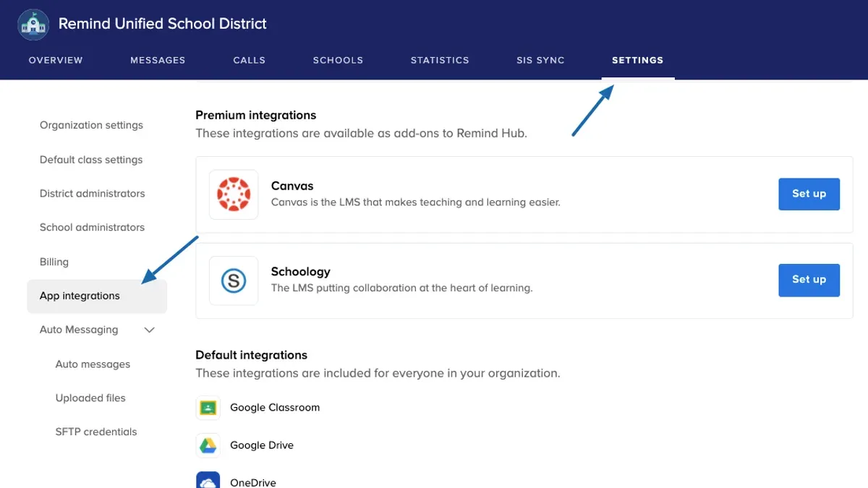
Task: Switch to the Messages tab
Action: pos(158,60)
